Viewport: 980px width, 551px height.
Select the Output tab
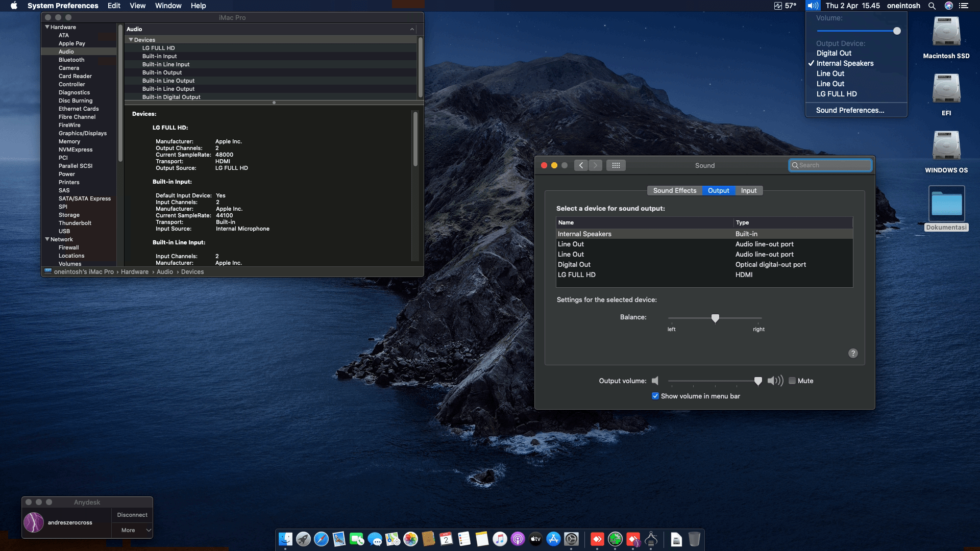[x=718, y=190]
